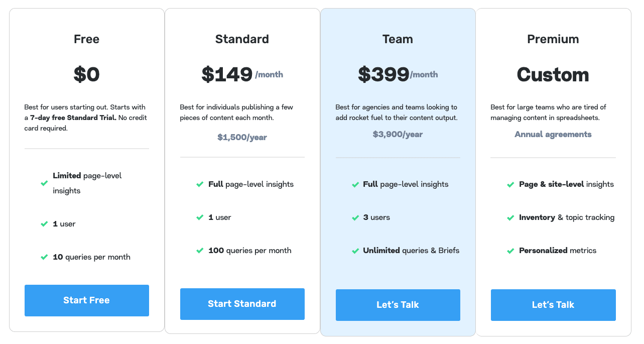Viewport: 644px width, 344px height.
Task: Click the Custom price label on Premium
Action: [x=553, y=74]
